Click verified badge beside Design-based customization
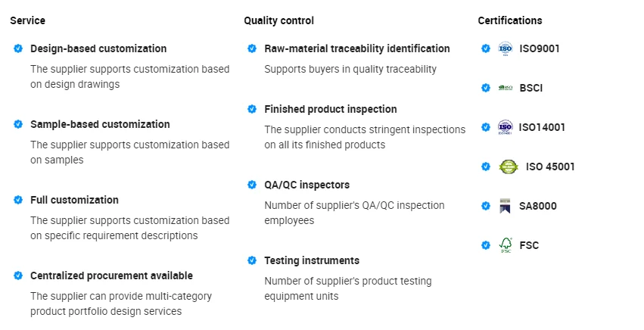Screen dimensions: 644x330 tap(18, 48)
